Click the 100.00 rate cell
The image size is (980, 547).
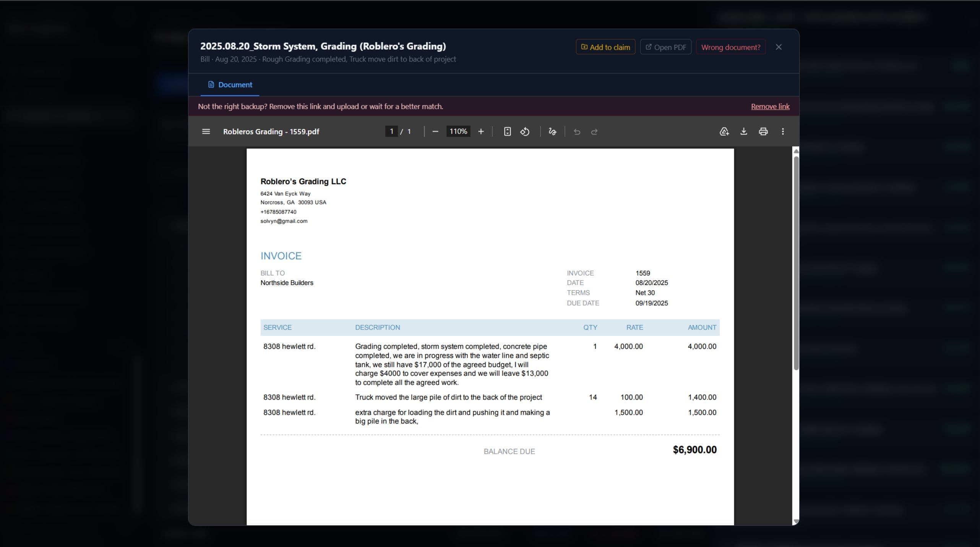click(x=631, y=397)
